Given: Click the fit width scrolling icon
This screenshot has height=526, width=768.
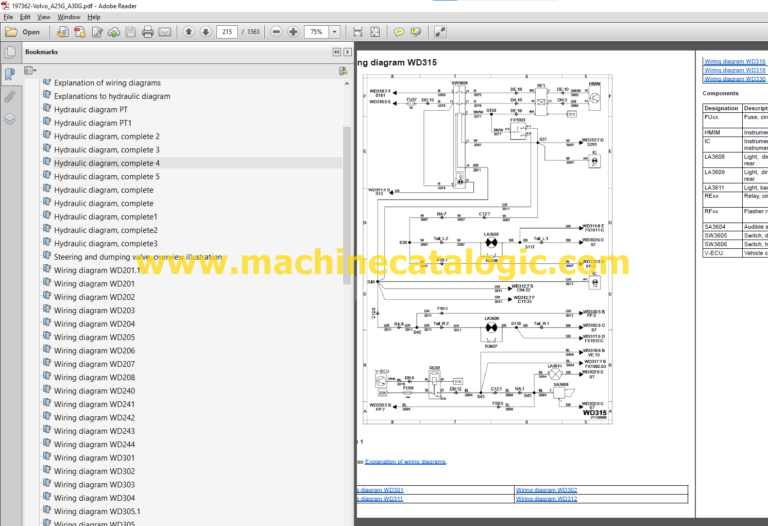Looking at the screenshot, I should [358, 32].
